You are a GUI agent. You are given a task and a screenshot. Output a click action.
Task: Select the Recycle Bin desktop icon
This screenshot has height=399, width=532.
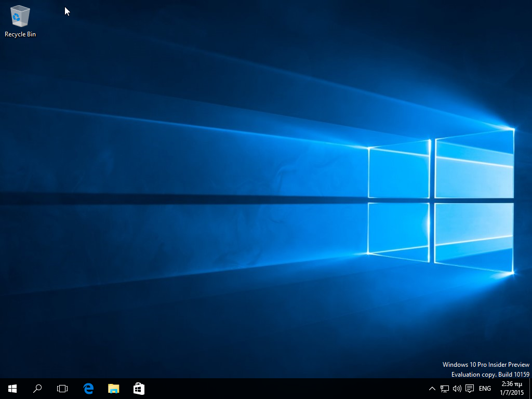pyautogui.click(x=20, y=17)
